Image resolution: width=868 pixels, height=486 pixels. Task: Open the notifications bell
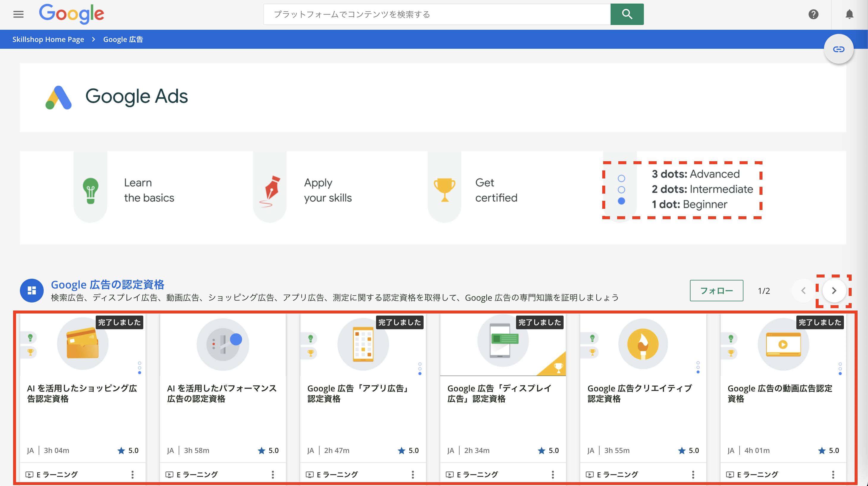pyautogui.click(x=849, y=14)
